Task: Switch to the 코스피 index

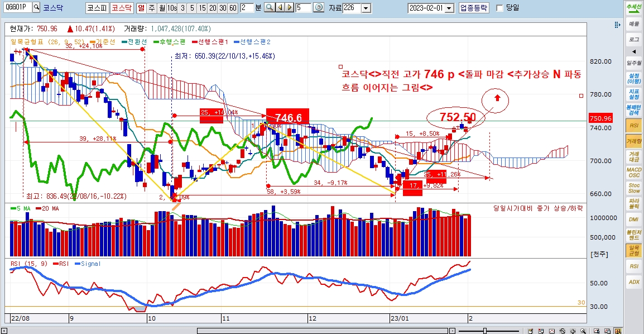Action: pyautogui.click(x=97, y=8)
